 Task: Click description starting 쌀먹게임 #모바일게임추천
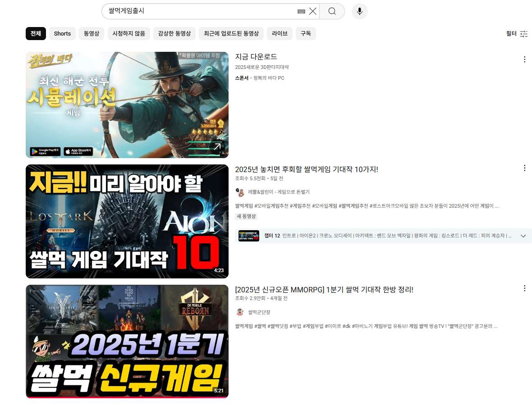367,206
